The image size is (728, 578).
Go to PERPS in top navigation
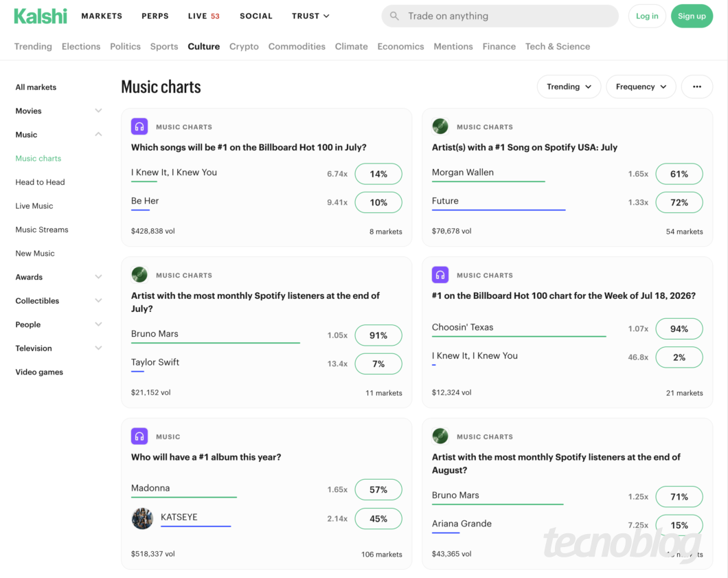(x=155, y=16)
